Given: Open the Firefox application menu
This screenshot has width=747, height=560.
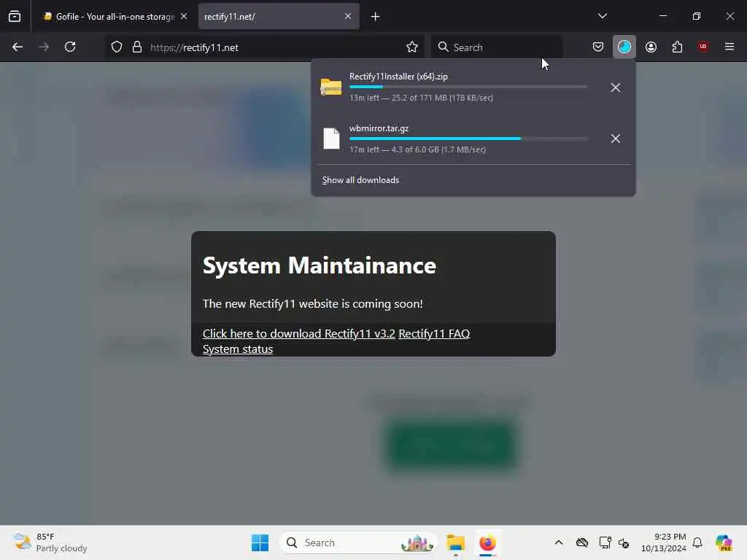Looking at the screenshot, I should click(x=729, y=47).
